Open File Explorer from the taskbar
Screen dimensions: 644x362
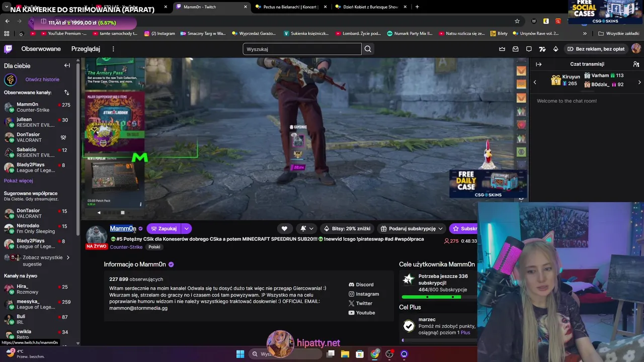[345, 354]
